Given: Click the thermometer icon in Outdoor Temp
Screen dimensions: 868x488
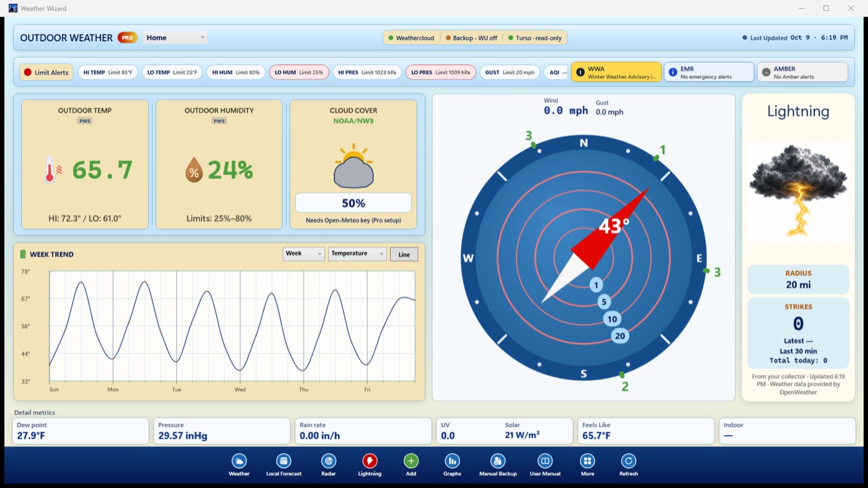Looking at the screenshot, I should [52, 169].
